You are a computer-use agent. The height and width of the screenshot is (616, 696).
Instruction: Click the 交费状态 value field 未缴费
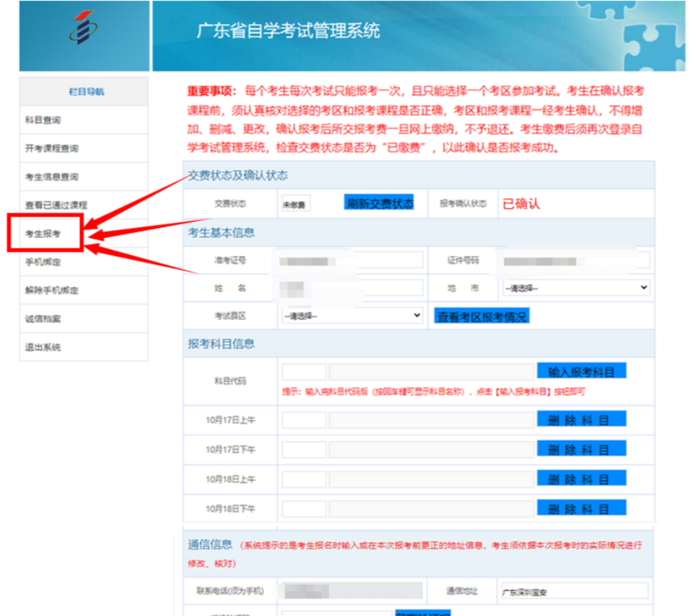click(x=296, y=204)
